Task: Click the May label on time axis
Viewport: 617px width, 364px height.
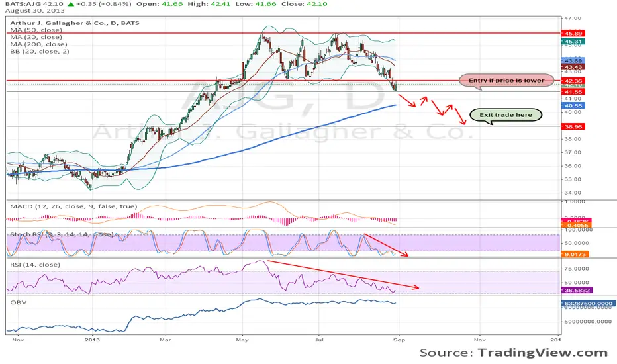Action: point(242,340)
